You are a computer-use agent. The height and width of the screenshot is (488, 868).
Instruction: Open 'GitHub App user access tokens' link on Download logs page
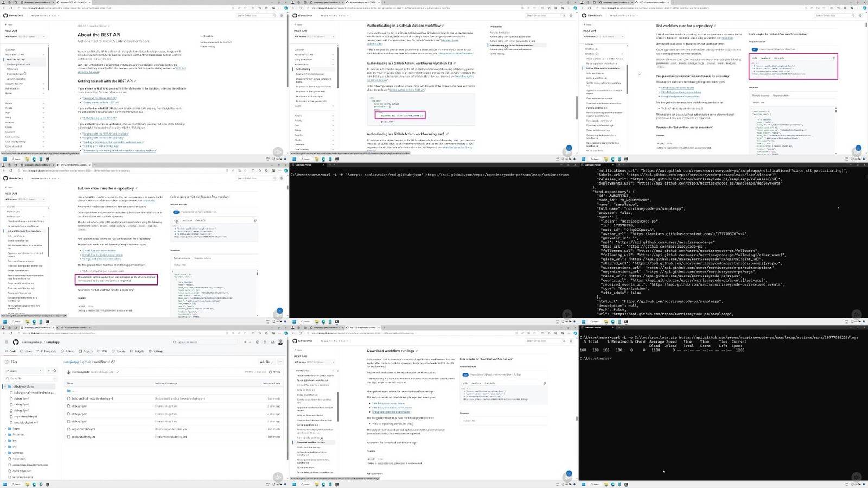pyautogui.click(x=388, y=403)
